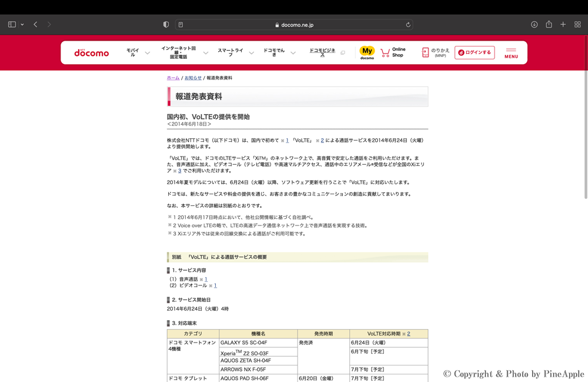Viewport: 588px width, 382px height.
Task: Follow the ホーム breadcrumb link
Action: (173, 78)
